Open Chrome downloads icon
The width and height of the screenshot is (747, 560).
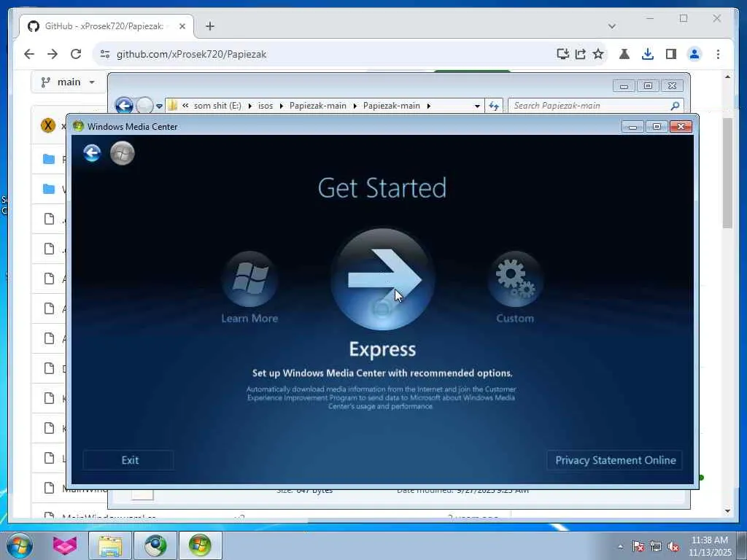(x=648, y=54)
